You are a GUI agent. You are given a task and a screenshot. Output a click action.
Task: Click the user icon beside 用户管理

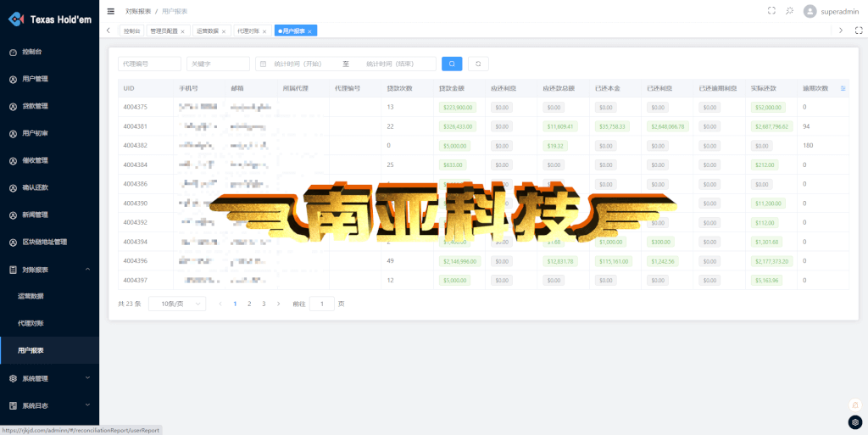14,79
